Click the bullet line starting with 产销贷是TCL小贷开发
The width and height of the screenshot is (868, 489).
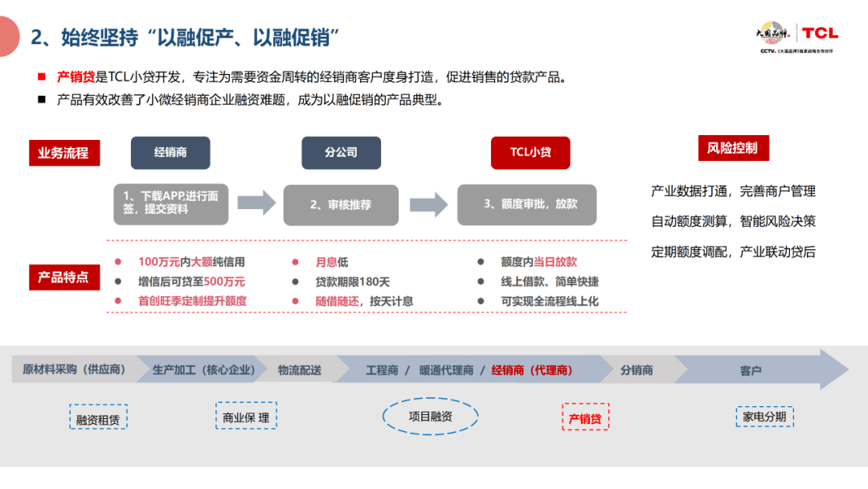coord(313,77)
